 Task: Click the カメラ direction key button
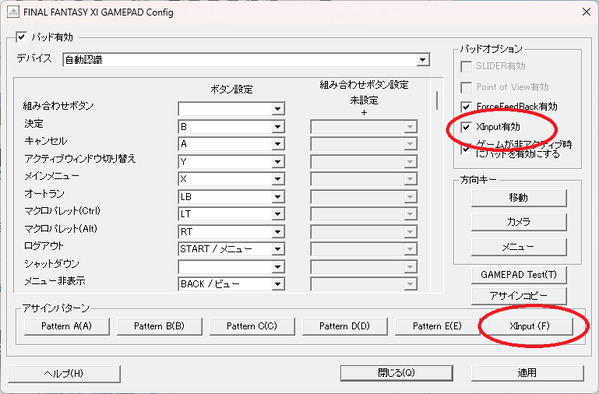518,222
